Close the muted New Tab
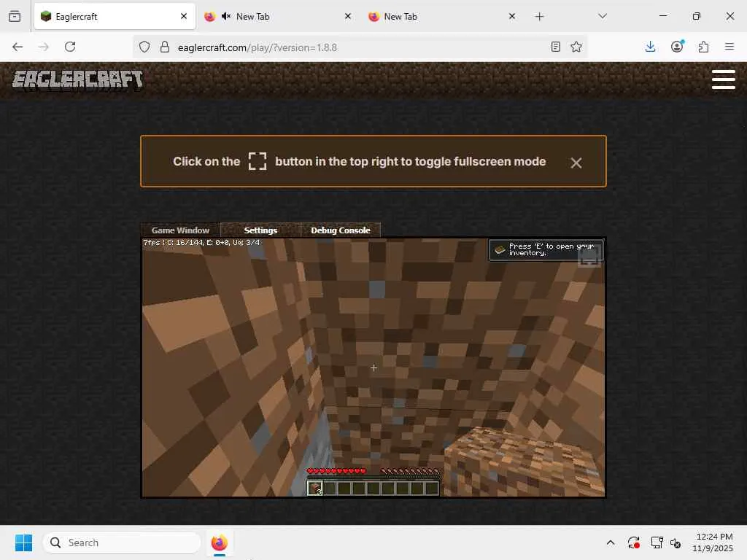This screenshot has width=747, height=560. [348, 16]
